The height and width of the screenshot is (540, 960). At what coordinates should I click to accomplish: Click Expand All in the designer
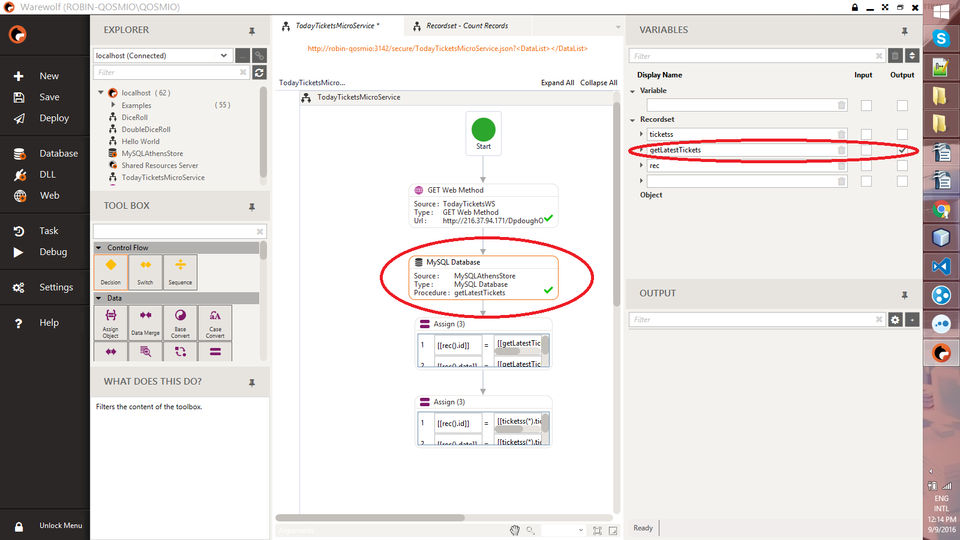[557, 83]
